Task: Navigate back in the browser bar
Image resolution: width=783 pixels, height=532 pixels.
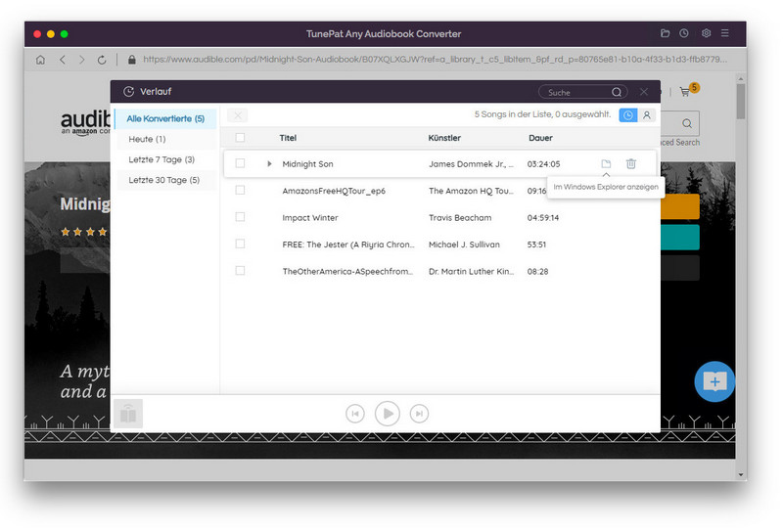Action: pos(63,60)
